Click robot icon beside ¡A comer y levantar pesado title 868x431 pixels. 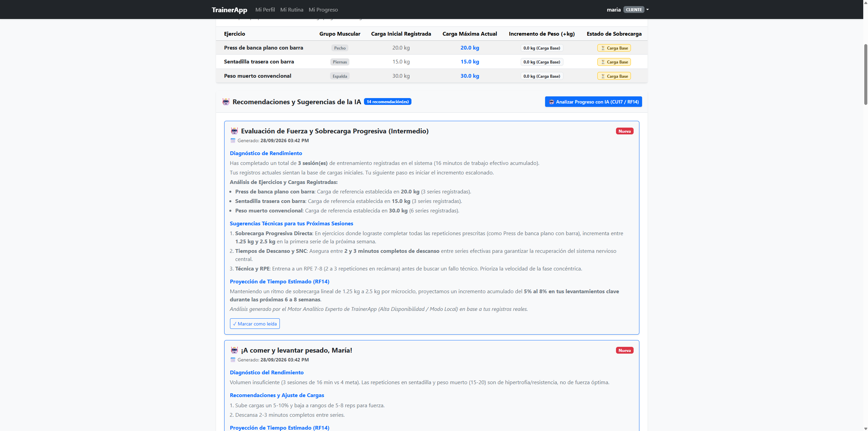point(234,350)
